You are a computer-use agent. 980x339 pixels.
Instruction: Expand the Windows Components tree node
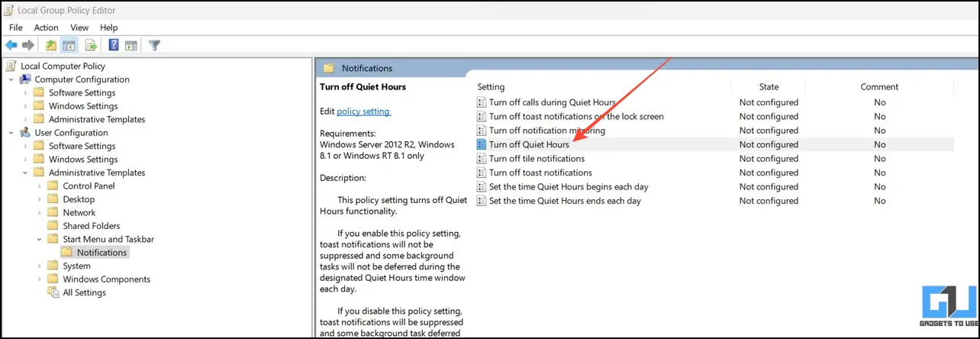[x=39, y=279]
